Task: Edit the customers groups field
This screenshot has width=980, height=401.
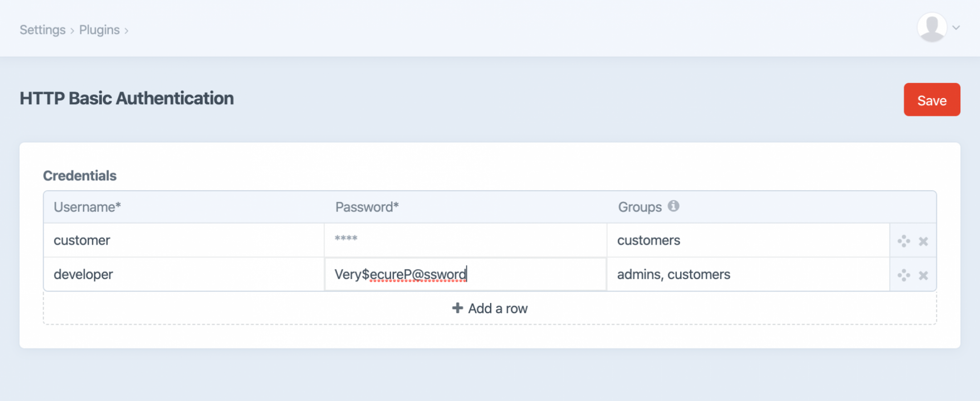Action: 748,240
